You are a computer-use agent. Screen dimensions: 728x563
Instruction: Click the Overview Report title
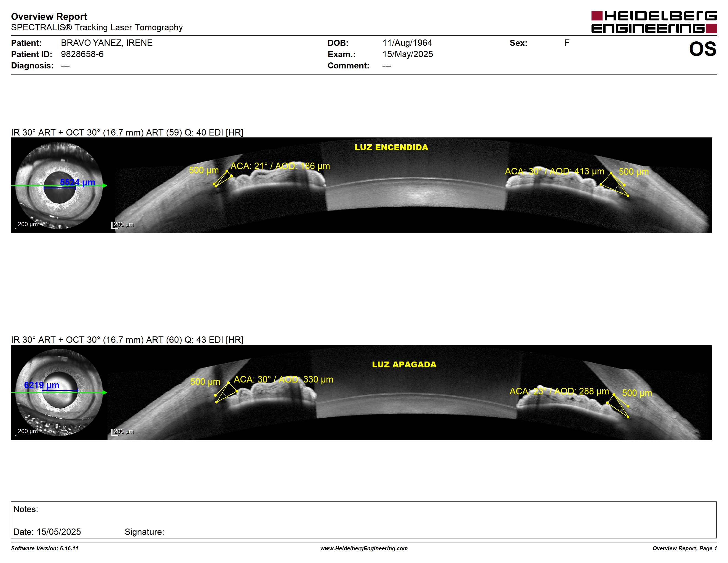click(x=49, y=16)
